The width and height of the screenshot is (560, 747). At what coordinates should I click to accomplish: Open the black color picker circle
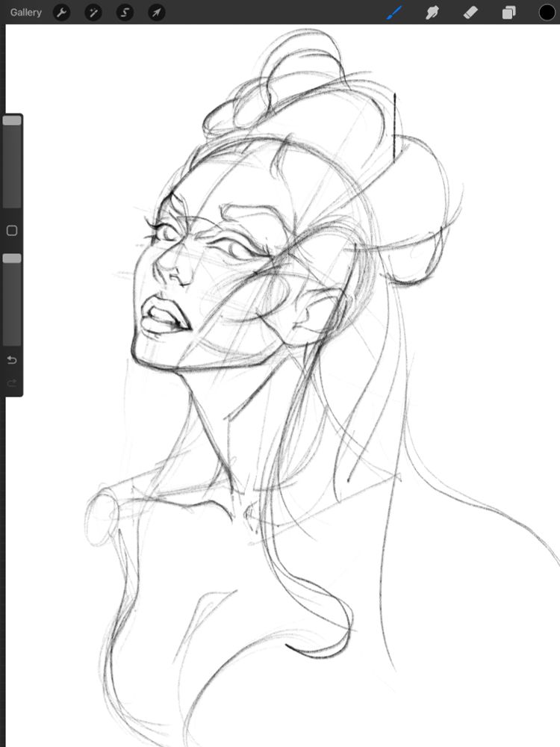coord(547,13)
